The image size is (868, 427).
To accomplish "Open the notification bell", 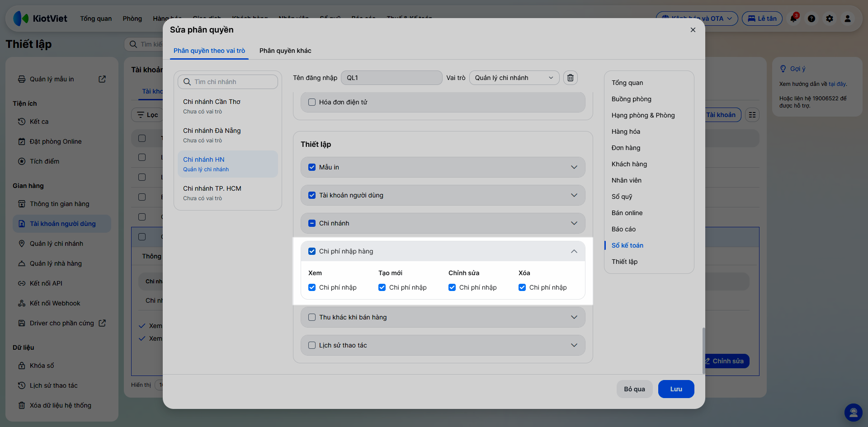I will pyautogui.click(x=793, y=19).
